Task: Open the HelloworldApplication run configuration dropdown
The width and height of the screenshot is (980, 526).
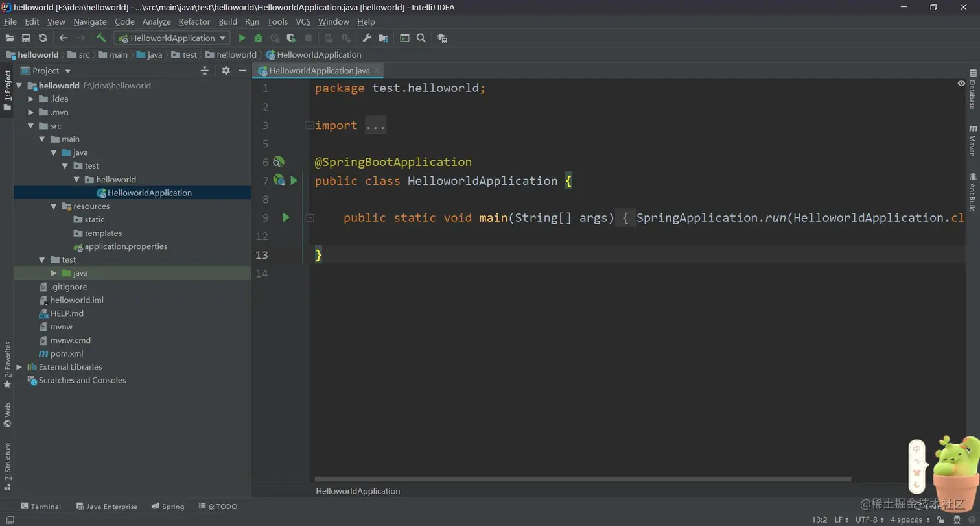Action: point(222,38)
